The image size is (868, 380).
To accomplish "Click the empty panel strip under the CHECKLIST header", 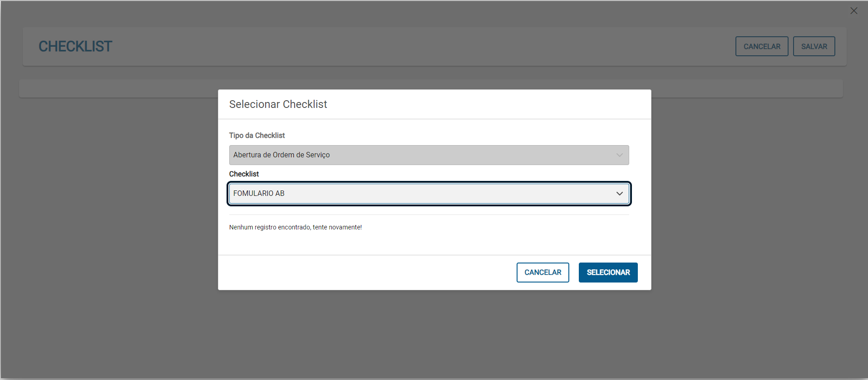I will tap(118, 88).
